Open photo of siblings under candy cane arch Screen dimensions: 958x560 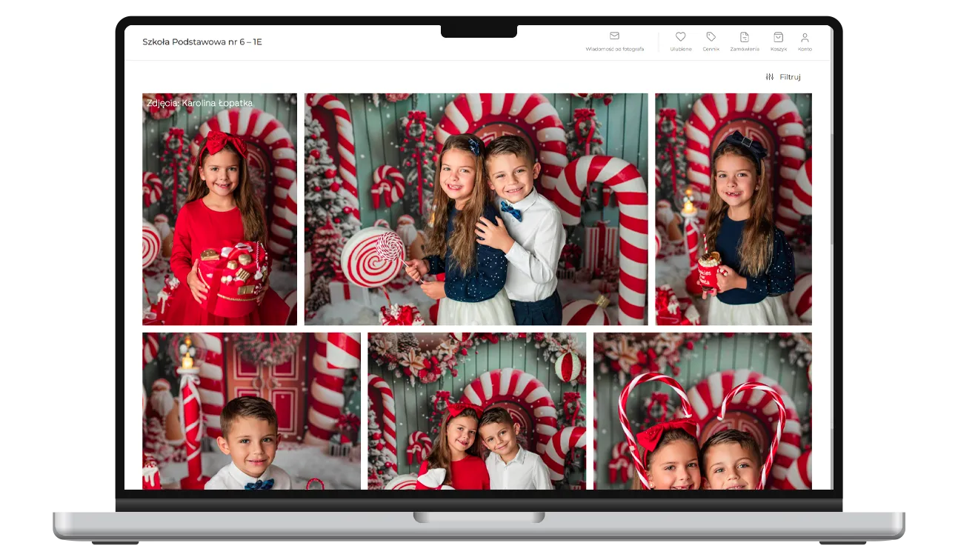476,410
